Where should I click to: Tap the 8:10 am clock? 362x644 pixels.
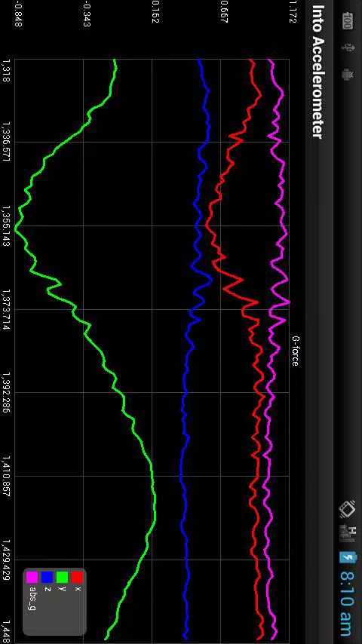[x=348, y=603]
